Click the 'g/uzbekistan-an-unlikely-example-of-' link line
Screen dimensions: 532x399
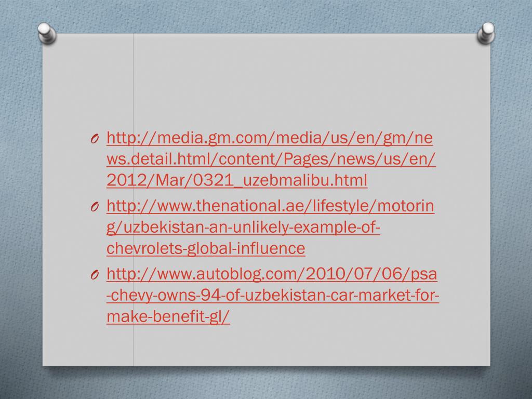pyautogui.click(x=243, y=228)
